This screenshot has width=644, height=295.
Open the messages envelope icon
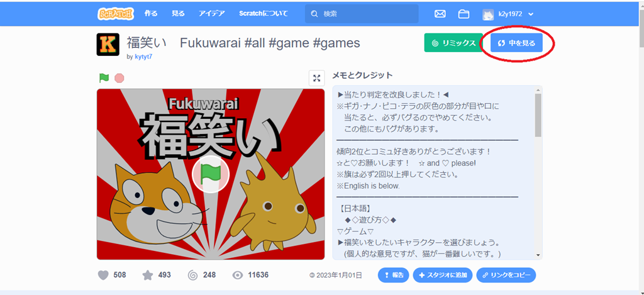[x=440, y=14]
